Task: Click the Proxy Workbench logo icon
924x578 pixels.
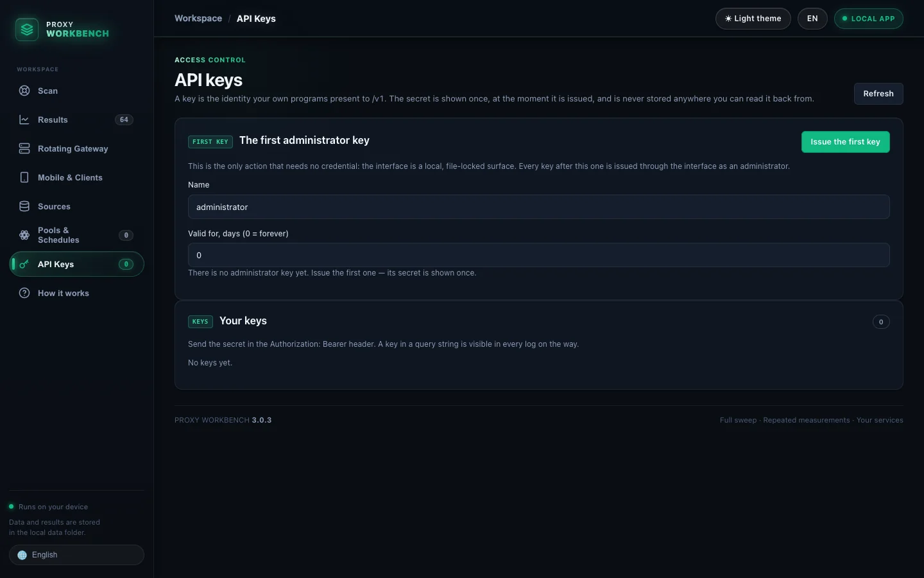Action: (x=27, y=30)
